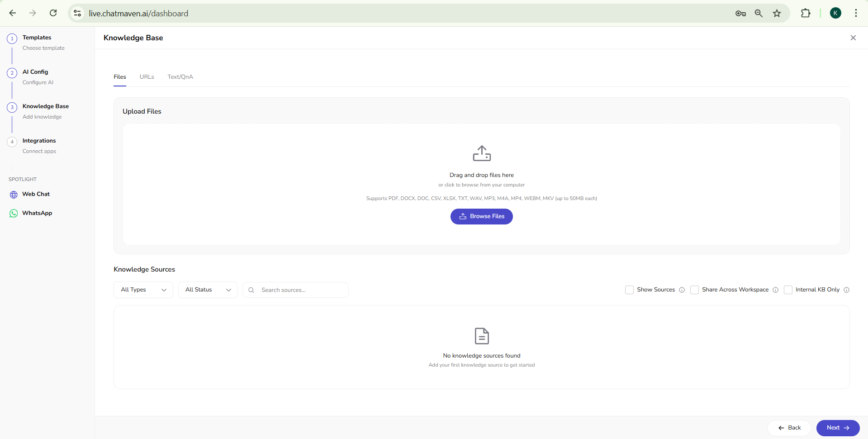
Task: Click the profile avatar labeled K
Action: pos(835,13)
